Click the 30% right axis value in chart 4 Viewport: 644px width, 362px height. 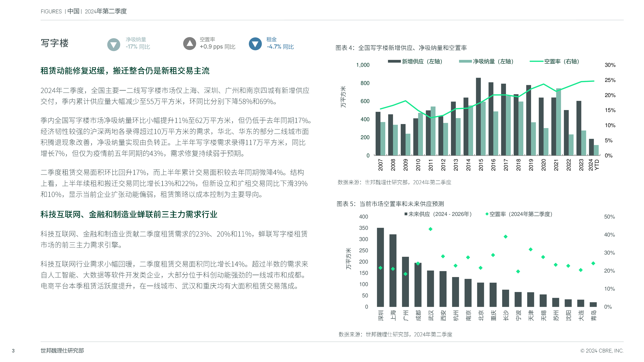coord(610,65)
